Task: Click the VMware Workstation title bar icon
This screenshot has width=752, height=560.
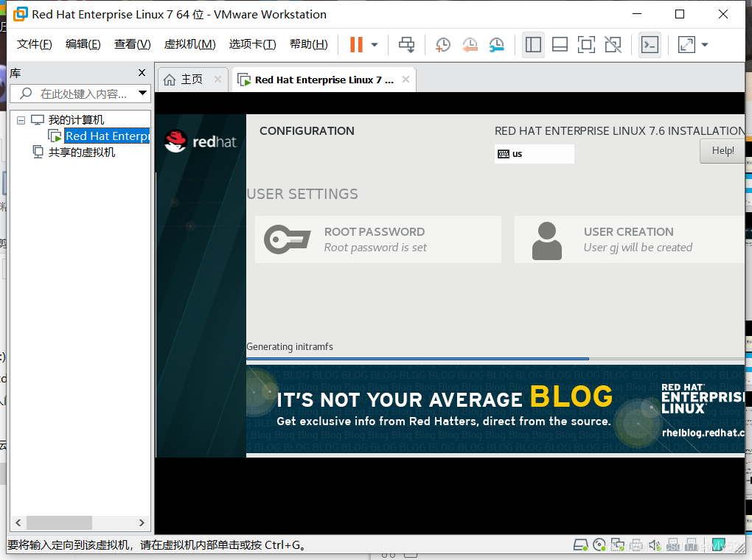Action: (x=21, y=14)
